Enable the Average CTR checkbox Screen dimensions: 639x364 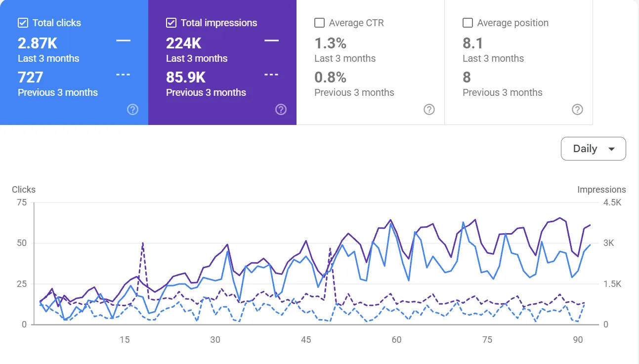(x=319, y=23)
